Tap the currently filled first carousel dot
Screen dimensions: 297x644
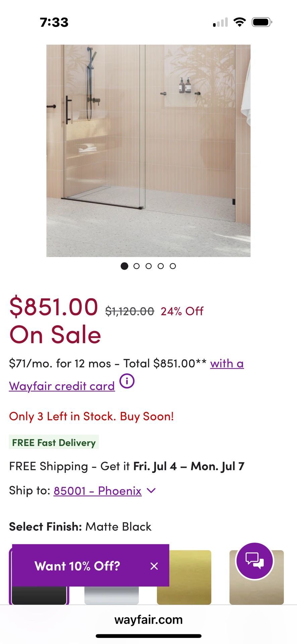pos(124,266)
